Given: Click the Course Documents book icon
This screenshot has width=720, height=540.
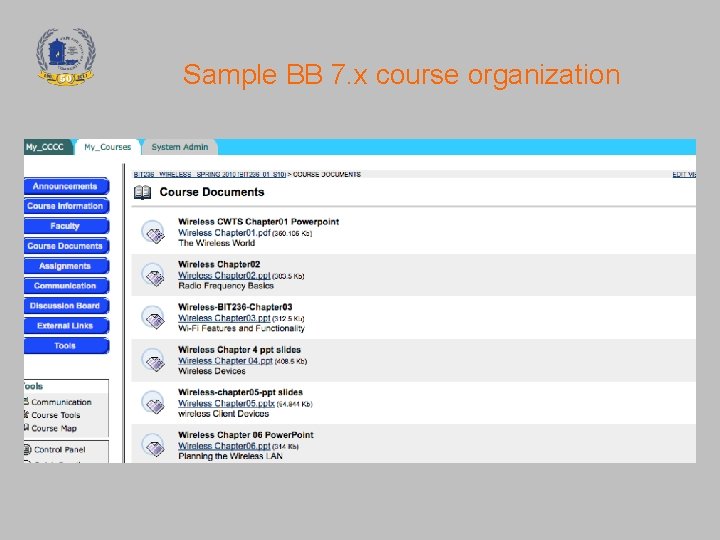Looking at the screenshot, I should point(142,192).
